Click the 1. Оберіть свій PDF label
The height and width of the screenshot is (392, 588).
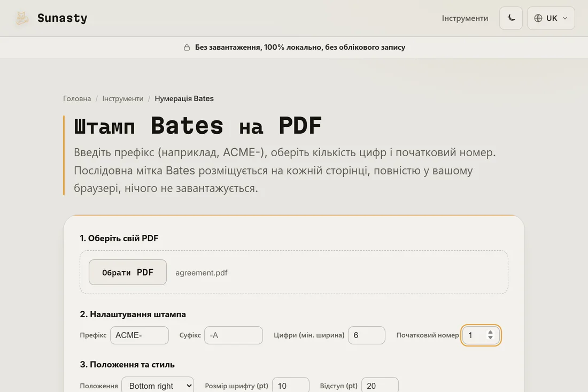coord(119,238)
